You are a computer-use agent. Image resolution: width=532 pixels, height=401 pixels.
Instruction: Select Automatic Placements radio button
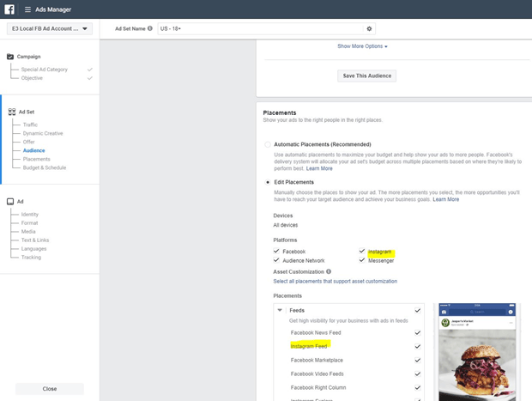tap(268, 144)
